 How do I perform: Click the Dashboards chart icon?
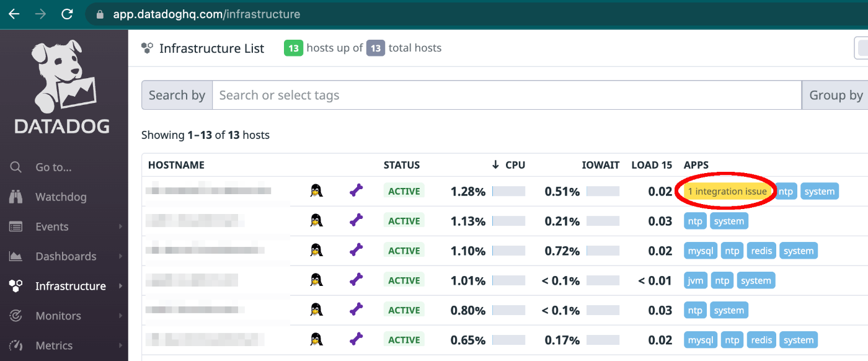pyautogui.click(x=16, y=256)
